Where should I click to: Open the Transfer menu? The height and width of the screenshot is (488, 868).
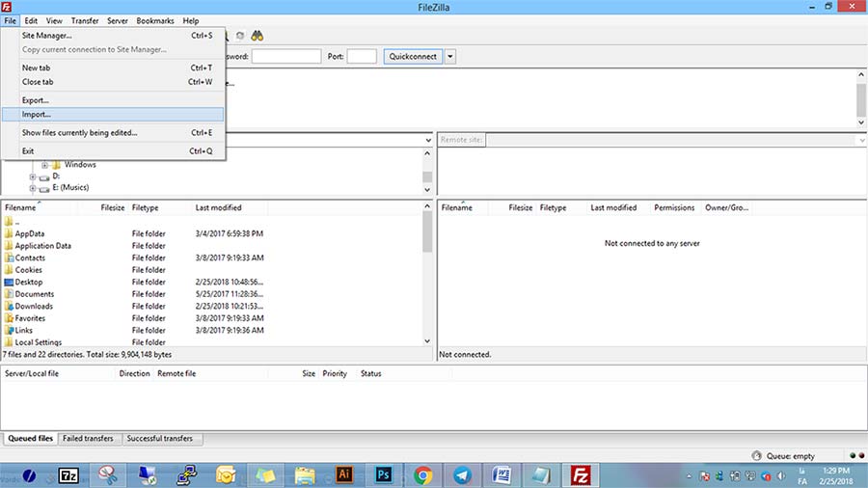(x=85, y=20)
